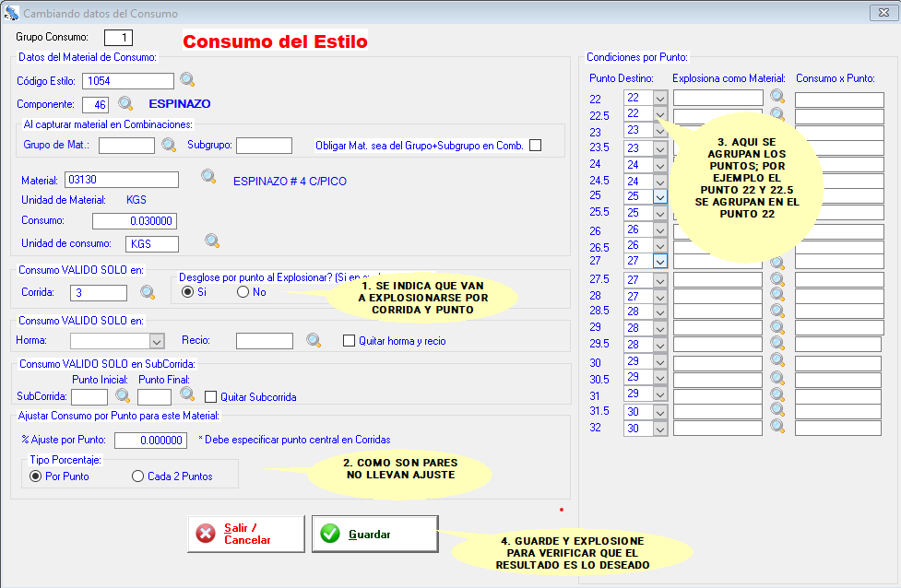The image size is (901, 588).
Task: Open Punto Destino dropdown for punto 32
Action: coord(660,429)
